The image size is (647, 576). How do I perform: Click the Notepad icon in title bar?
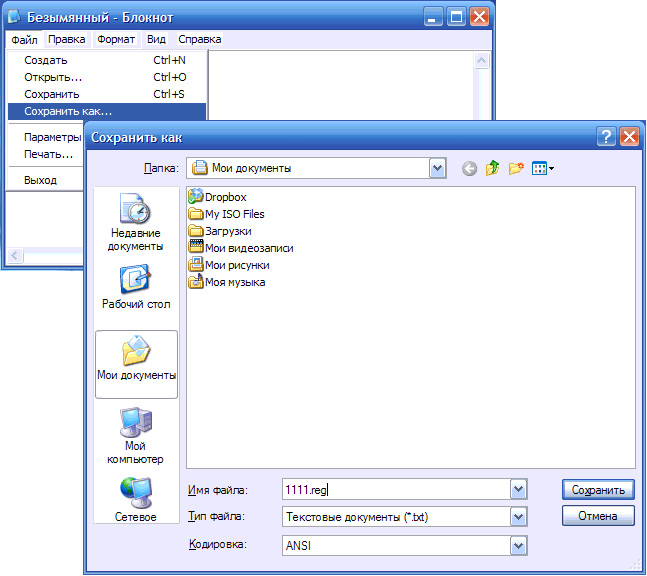(x=14, y=17)
